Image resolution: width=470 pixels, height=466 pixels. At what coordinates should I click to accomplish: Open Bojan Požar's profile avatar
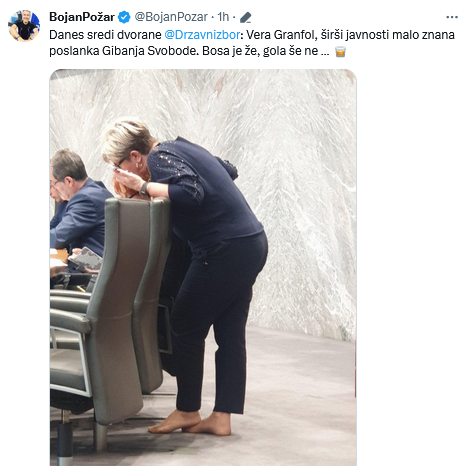pos(24,26)
